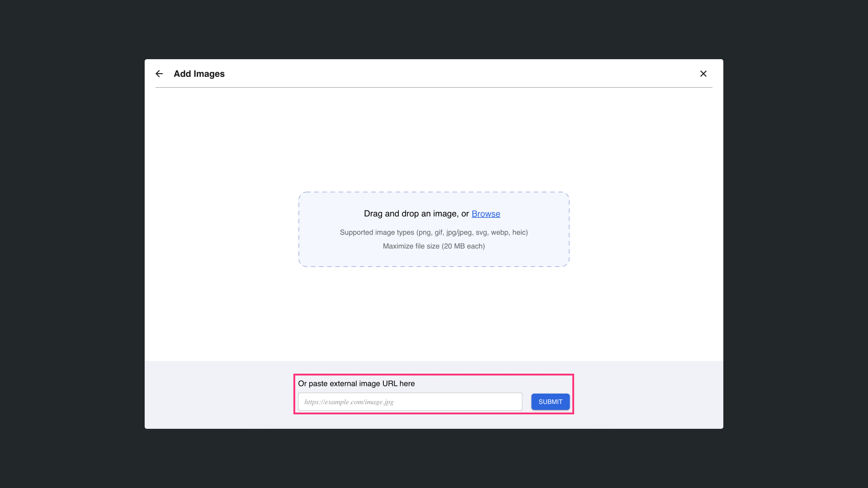Viewport: 868px width, 488px height.
Task: Click the 'Maximize file size' text
Action: point(410,246)
